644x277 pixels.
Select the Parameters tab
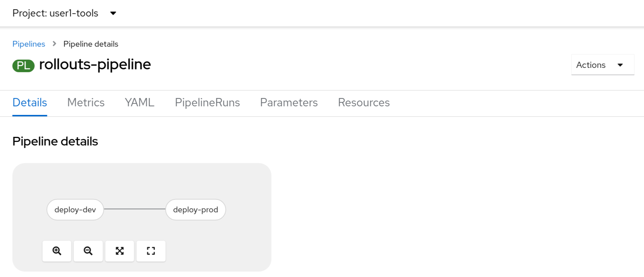(289, 103)
